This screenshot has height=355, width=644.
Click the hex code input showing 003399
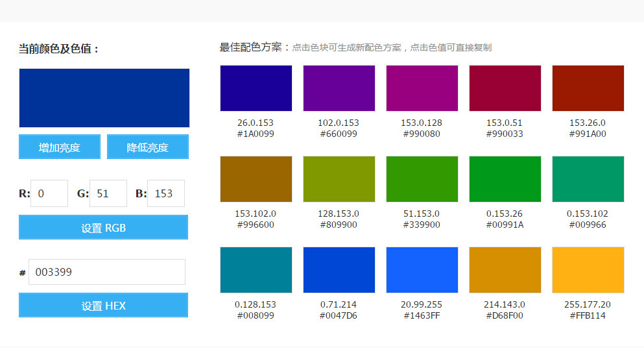click(107, 272)
